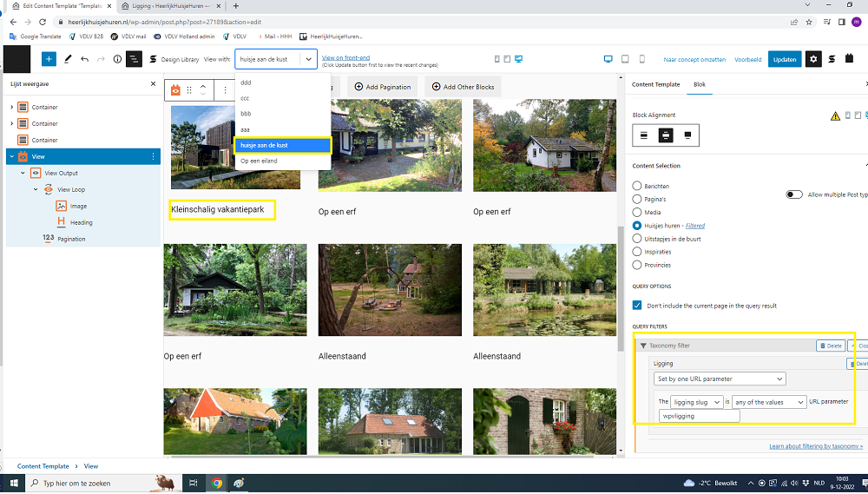Open the document details info icon

[117, 59]
